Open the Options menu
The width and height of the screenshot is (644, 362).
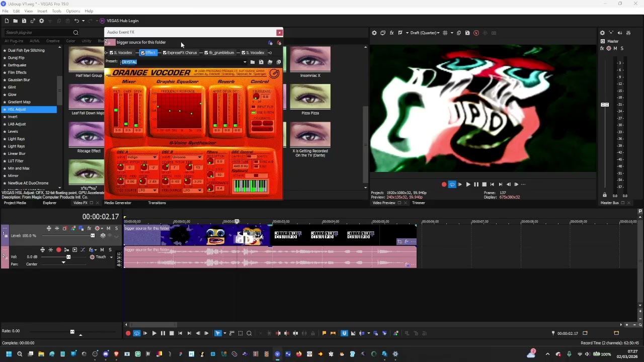click(73, 11)
